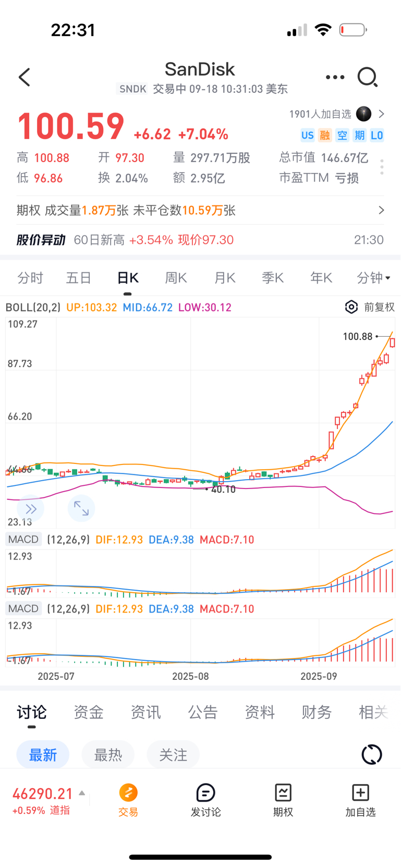401x868 pixels.
Task: Tap the UP:103.32 Bollinger value
Action: (x=92, y=308)
